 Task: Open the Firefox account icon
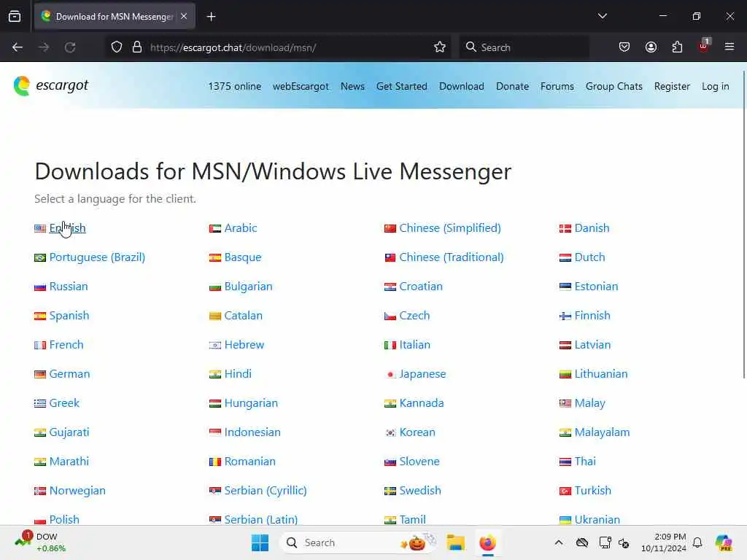click(651, 47)
